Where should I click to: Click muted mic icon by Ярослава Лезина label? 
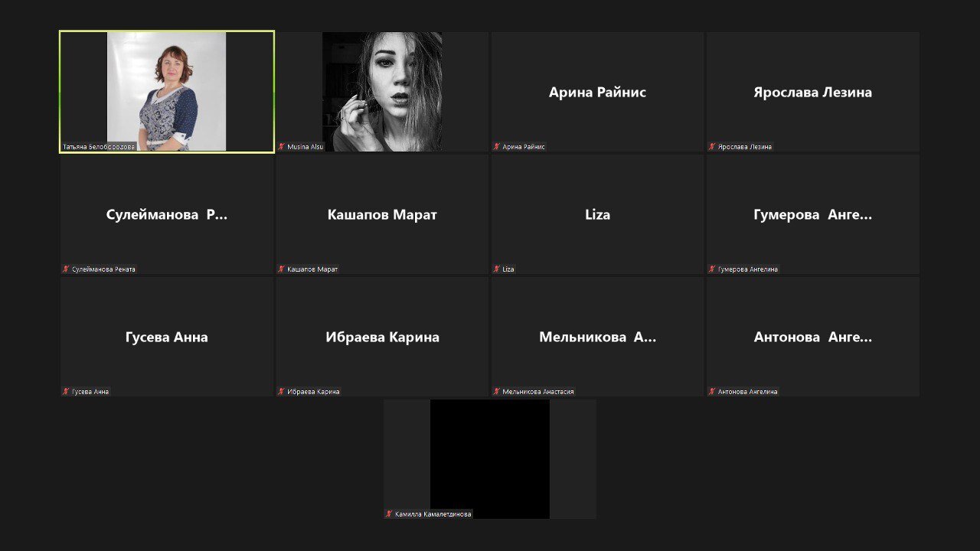click(712, 147)
